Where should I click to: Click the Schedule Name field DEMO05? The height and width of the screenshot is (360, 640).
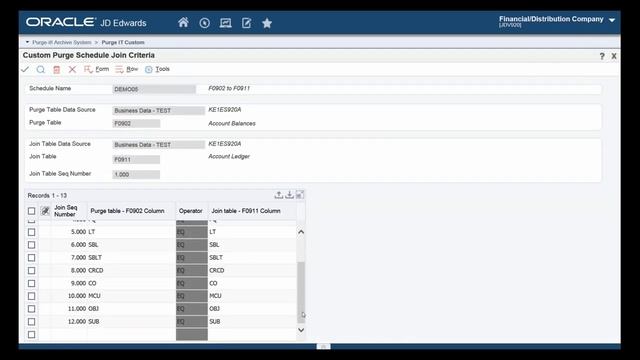coord(154,89)
